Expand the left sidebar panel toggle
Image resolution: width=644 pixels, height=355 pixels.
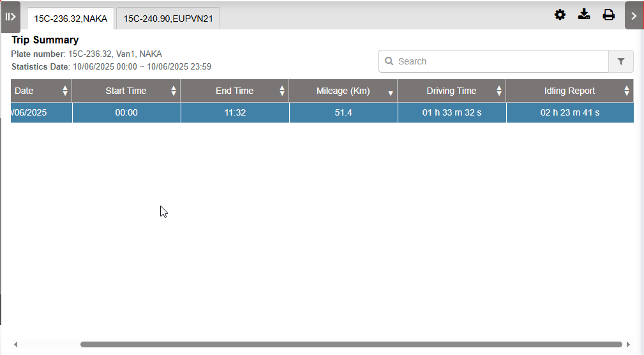[x=10, y=17]
